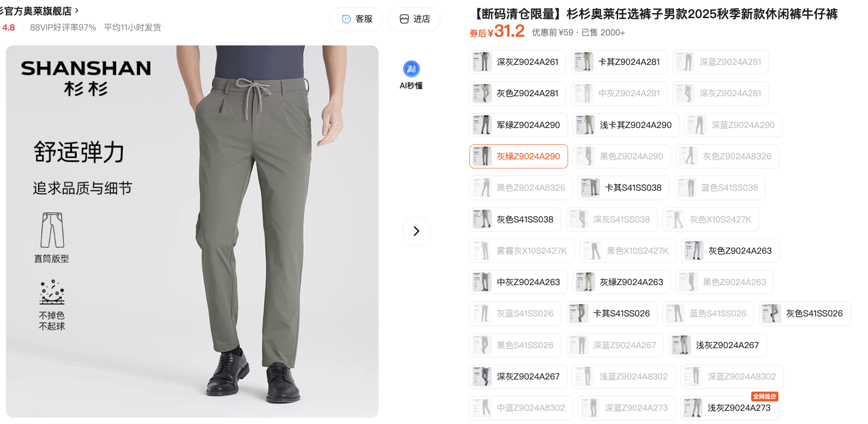Click thumbnail icon of 灰色S41SS026 option

tap(772, 314)
